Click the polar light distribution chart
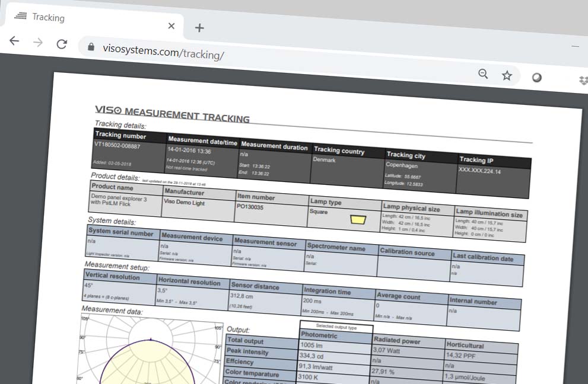 [x=151, y=350]
